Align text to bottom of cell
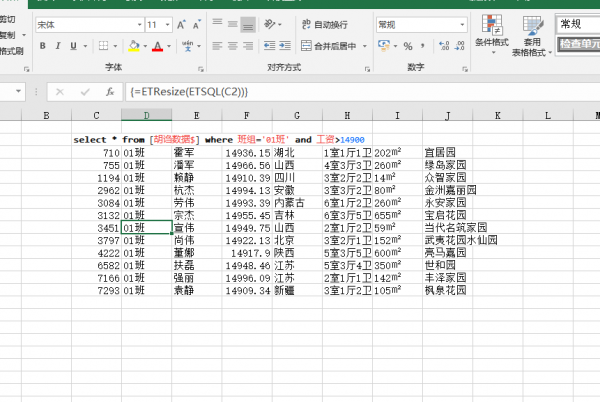Viewport: 600px width, 402px height. pos(248,24)
